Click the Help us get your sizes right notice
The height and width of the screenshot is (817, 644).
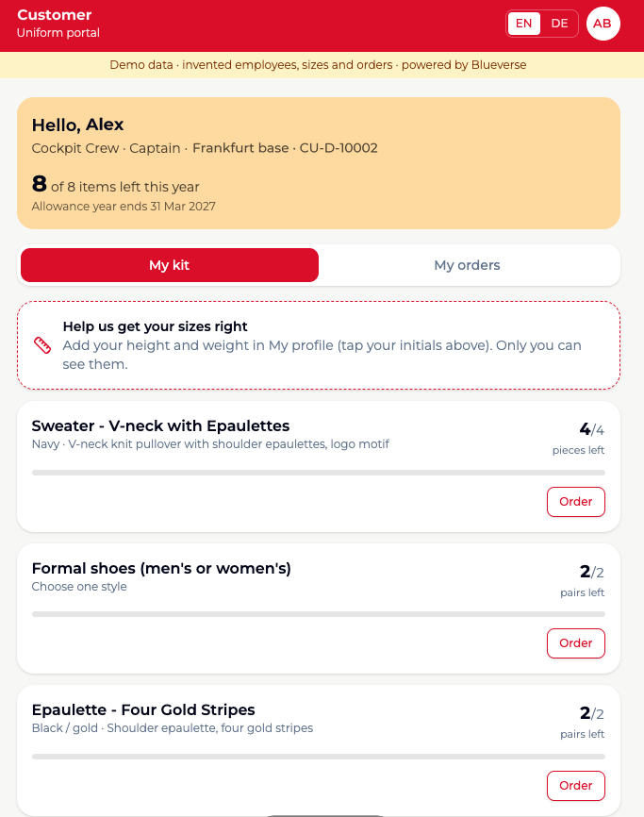pyautogui.click(x=319, y=345)
